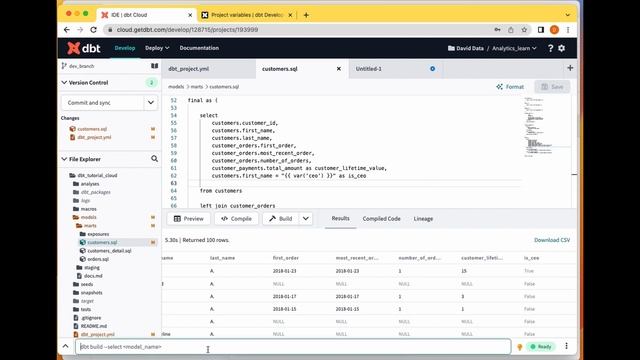Click the is_ceo column header

531,258
